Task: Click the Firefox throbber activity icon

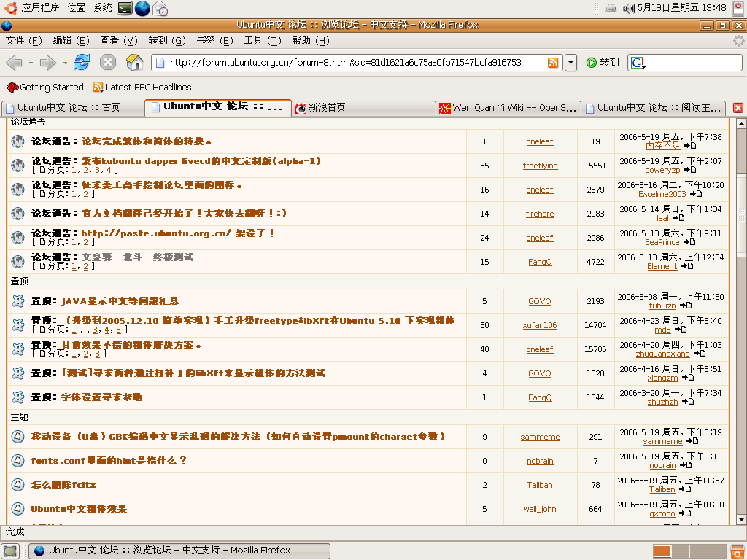Action: coord(738,41)
